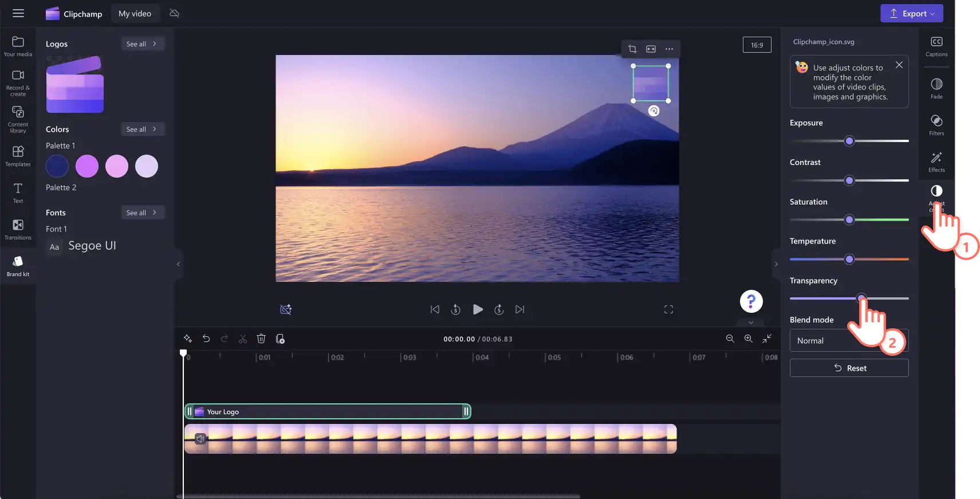Toggle the cloud sync status icon
This screenshot has width=980, height=499.
tap(175, 13)
